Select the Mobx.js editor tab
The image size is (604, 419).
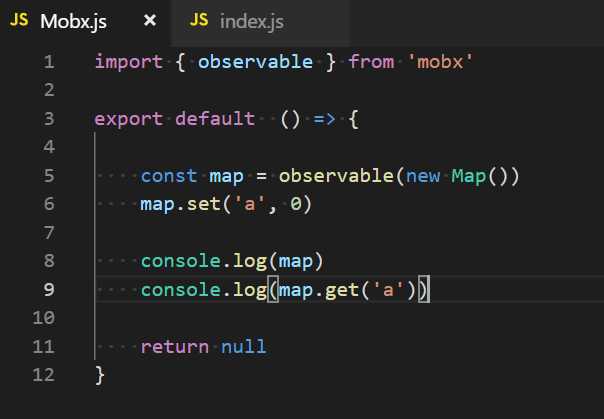click(x=84, y=22)
